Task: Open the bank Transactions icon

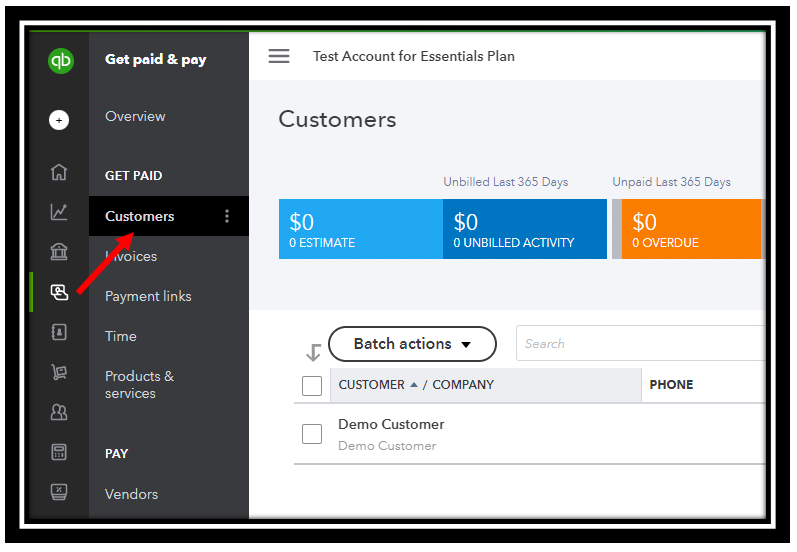Action: [59, 252]
